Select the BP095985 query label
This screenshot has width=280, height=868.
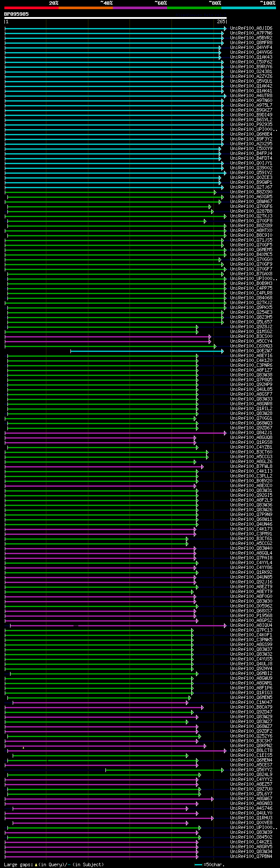[x=17, y=14]
